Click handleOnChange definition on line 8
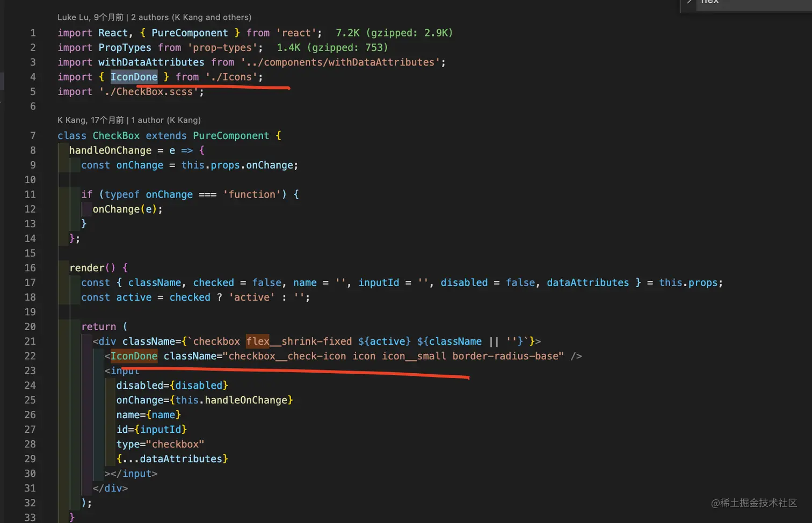Screen dimensions: 812x523 111,150
